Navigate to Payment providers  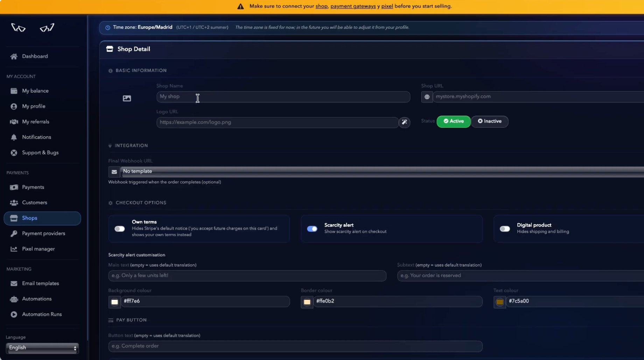coord(43,234)
